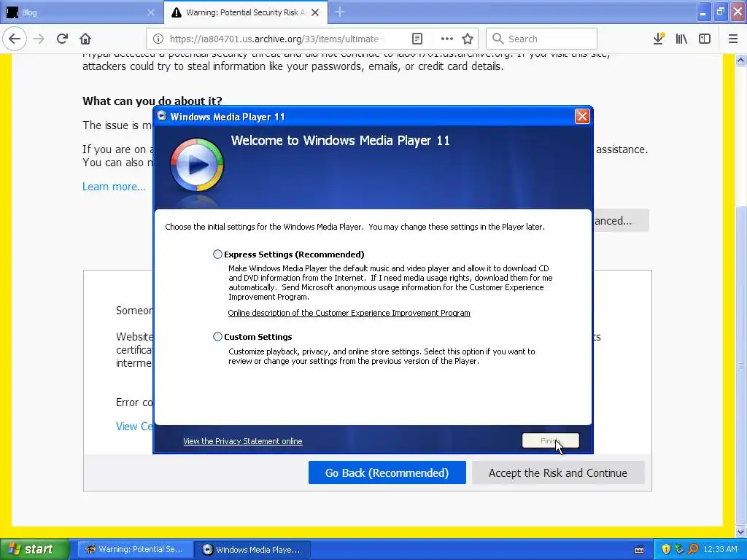Click the safely remove hardware tray icon
747x560 pixels.
[x=679, y=549]
